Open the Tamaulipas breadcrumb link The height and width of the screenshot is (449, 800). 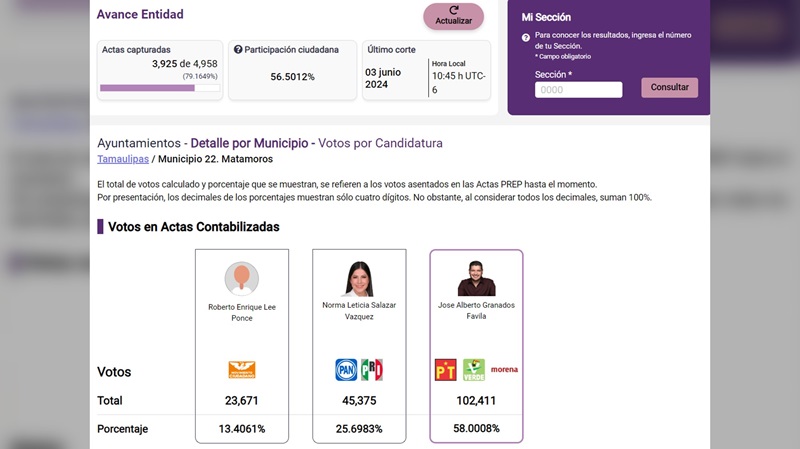(x=124, y=159)
